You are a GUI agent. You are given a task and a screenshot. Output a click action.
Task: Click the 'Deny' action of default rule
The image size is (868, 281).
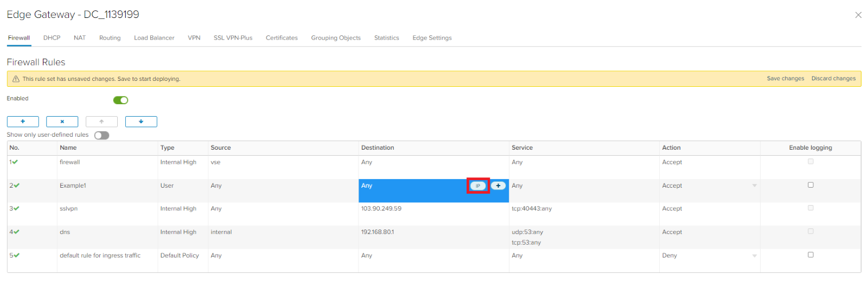(669, 256)
